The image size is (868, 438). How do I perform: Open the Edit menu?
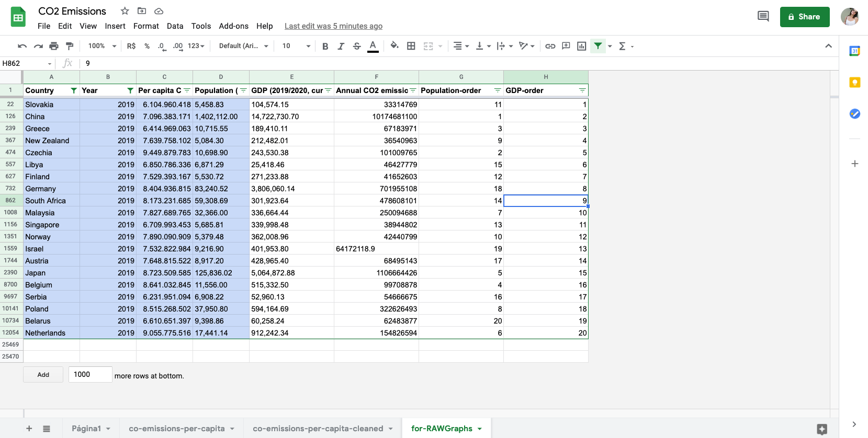(65, 26)
